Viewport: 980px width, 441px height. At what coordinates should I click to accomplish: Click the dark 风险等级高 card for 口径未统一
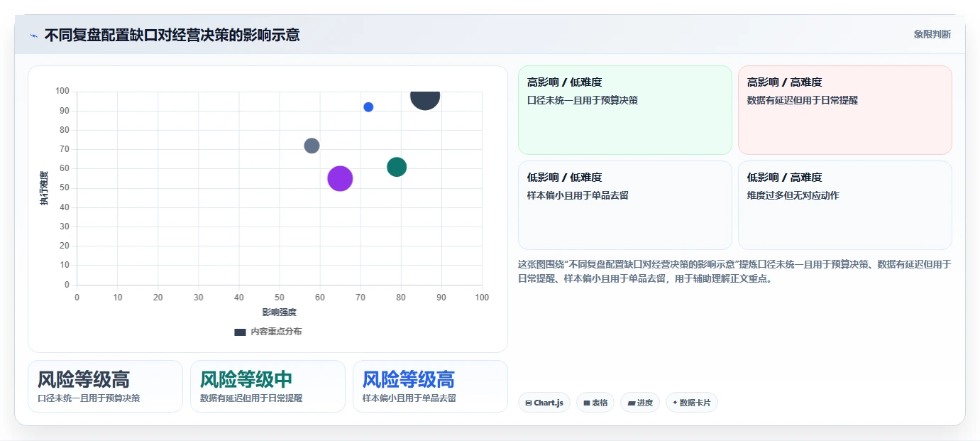(x=105, y=386)
